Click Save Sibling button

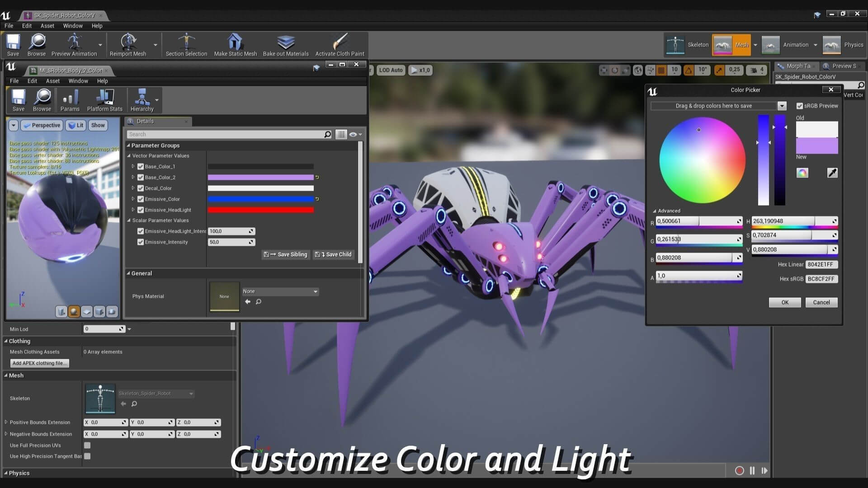tap(286, 255)
